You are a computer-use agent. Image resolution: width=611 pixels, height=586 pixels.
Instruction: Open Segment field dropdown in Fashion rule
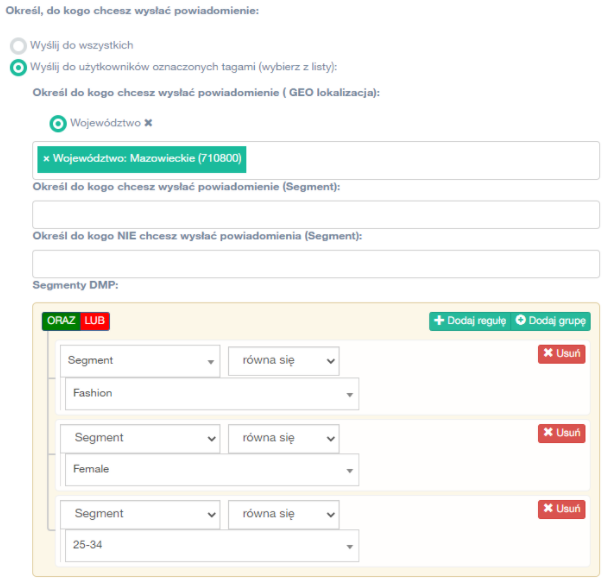pos(140,361)
